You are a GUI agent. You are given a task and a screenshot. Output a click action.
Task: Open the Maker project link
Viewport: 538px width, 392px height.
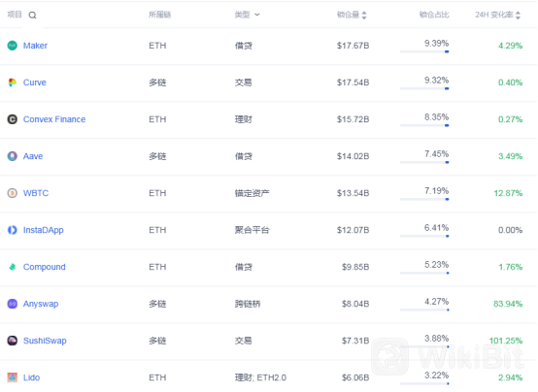tap(35, 46)
